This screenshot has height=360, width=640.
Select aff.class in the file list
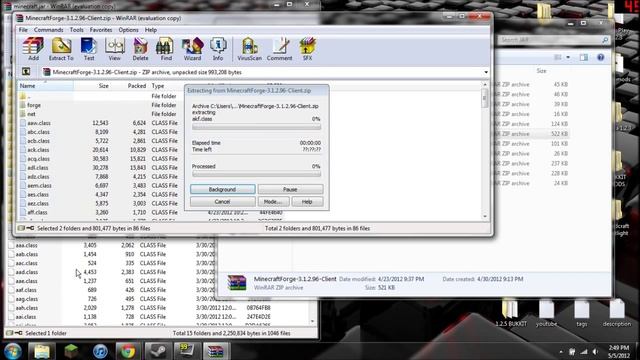coord(101,212)
